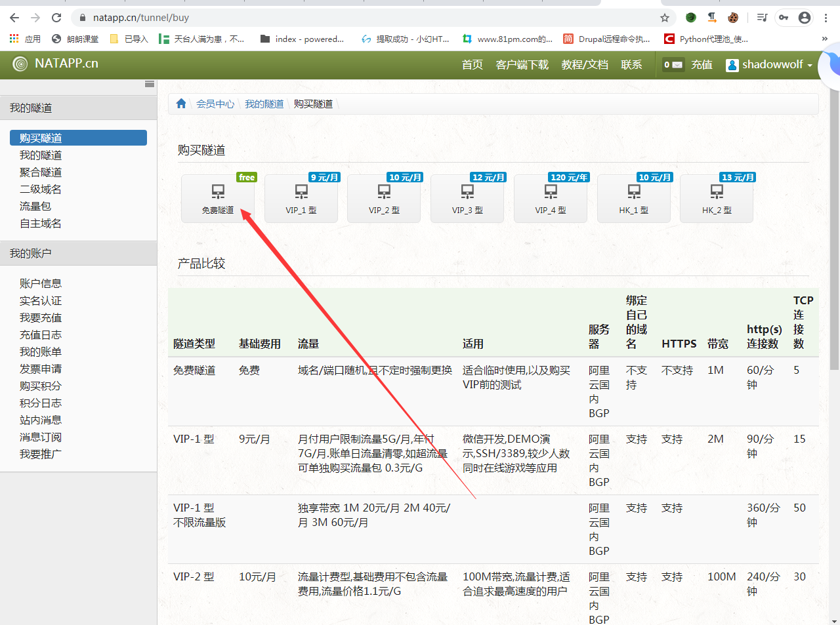
Task: Select the VIP_4 型 tunnel card
Action: coord(551,199)
